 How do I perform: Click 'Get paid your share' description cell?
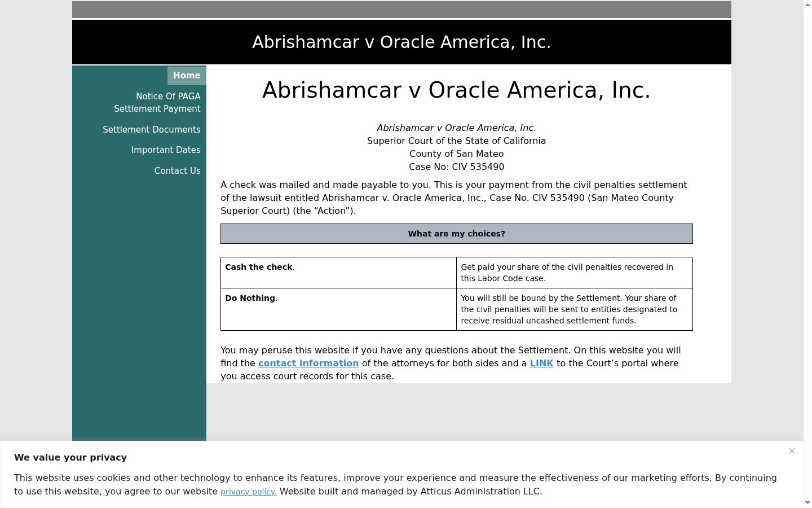point(575,273)
